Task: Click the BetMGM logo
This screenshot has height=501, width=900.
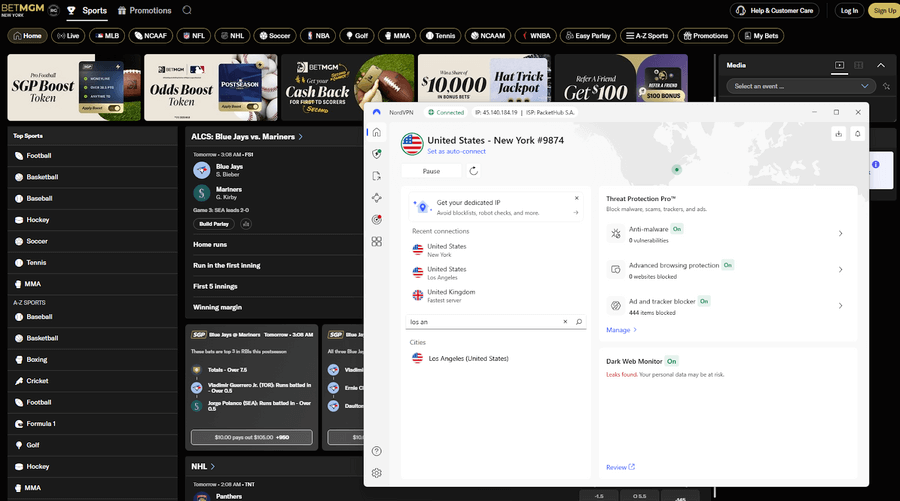Action: click(x=22, y=10)
